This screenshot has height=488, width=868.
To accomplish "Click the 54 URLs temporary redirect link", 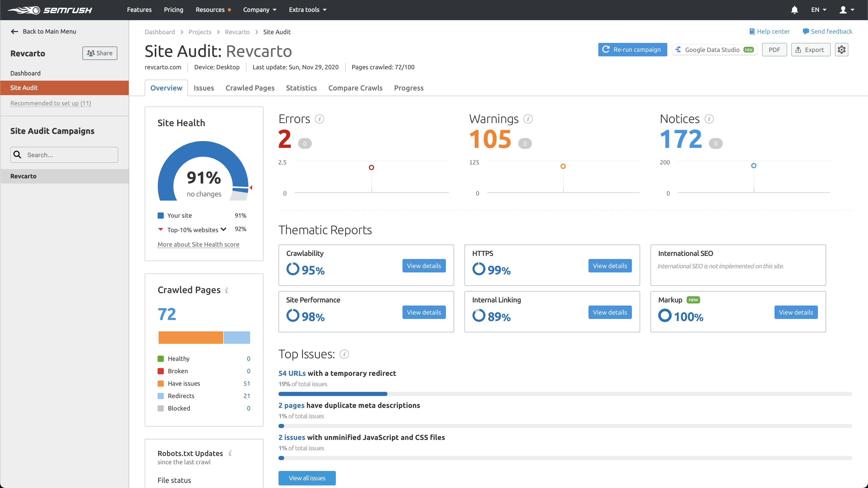I will pos(291,373).
